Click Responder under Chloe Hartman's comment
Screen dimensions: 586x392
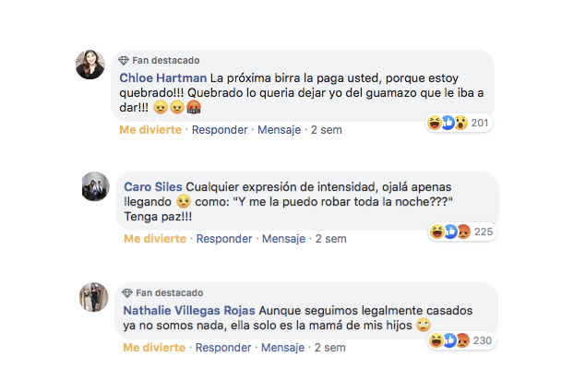point(220,130)
